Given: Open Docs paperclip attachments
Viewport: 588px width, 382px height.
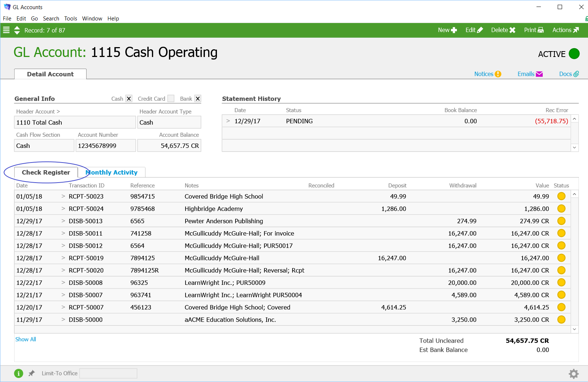Looking at the screenshot, I should point(569,74).
